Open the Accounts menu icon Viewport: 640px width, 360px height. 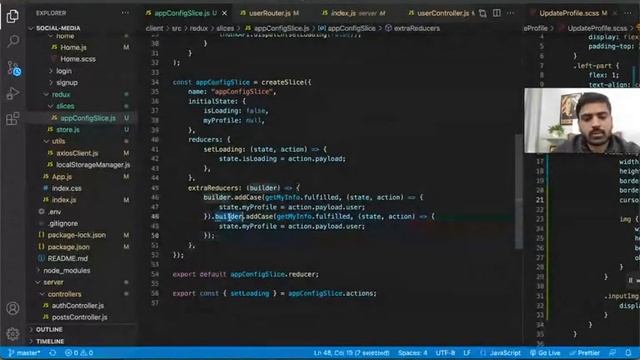tap(13, 308)
